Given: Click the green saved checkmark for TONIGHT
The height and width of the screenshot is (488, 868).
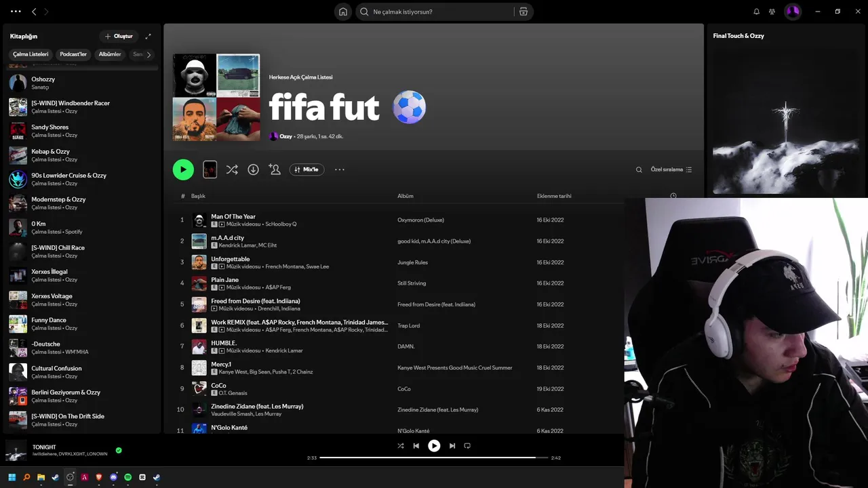Looking at the screenshot, I should click(x=119, y=450).
